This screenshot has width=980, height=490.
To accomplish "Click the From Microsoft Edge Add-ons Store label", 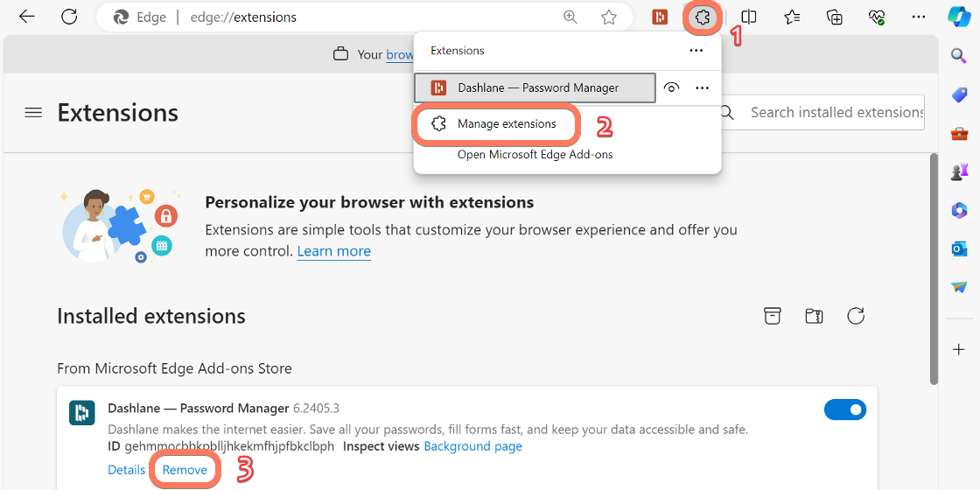I will point(174,368).
